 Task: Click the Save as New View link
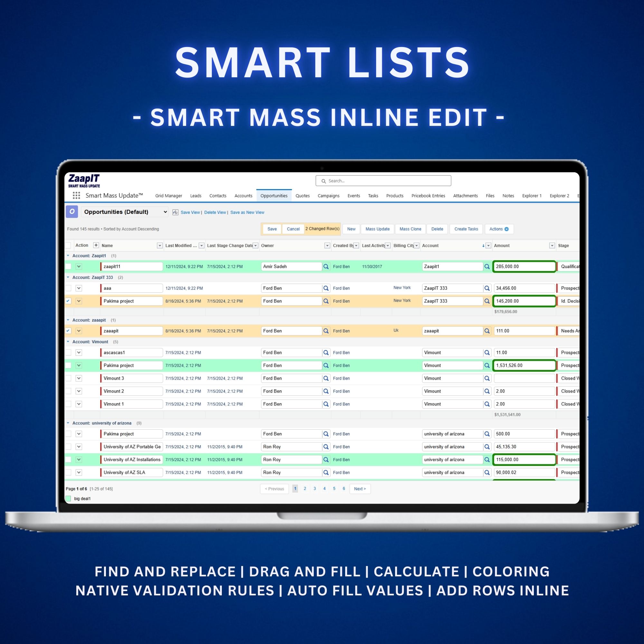click(247, 212)
